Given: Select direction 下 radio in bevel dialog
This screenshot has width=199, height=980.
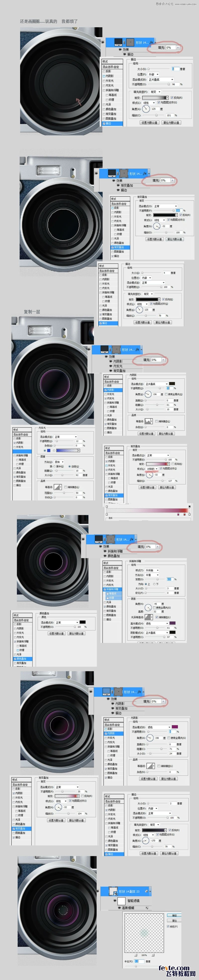Looking at the screenshot, I should tap(154, 584).
